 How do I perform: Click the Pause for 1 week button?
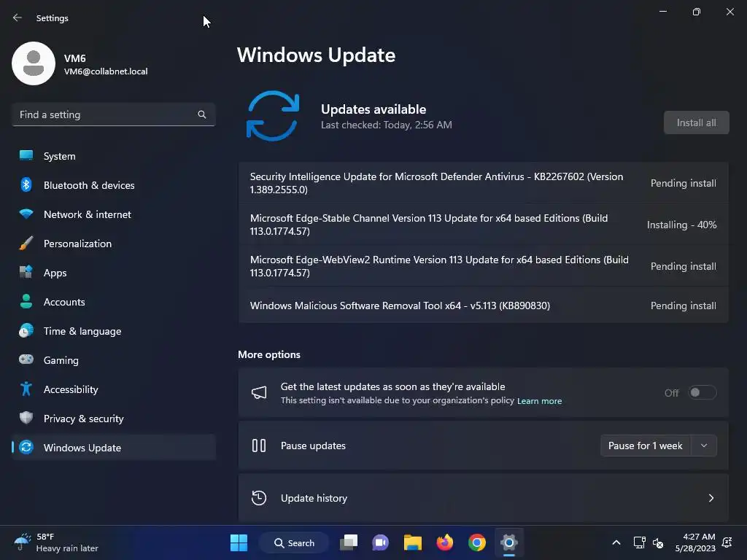point(646,446)
